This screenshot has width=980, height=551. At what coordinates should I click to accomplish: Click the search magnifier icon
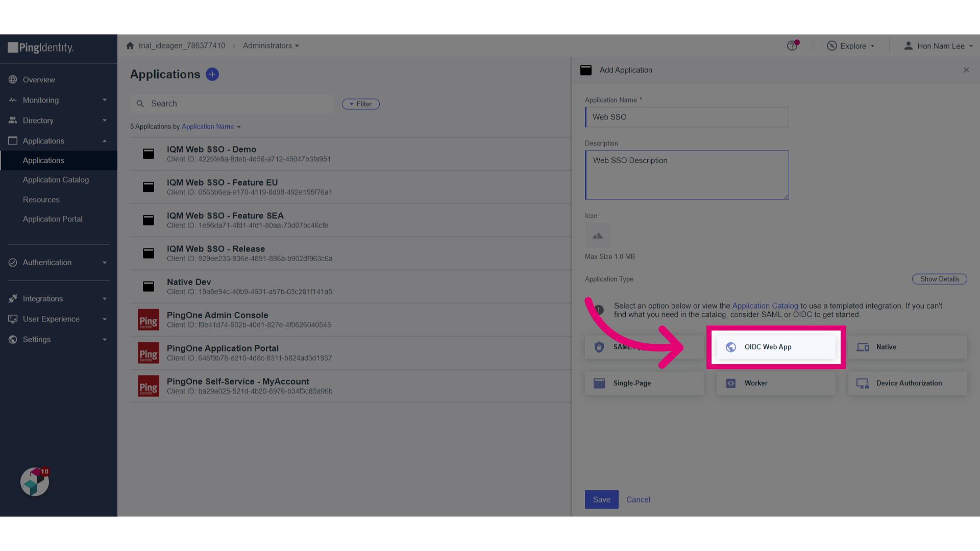140,104
